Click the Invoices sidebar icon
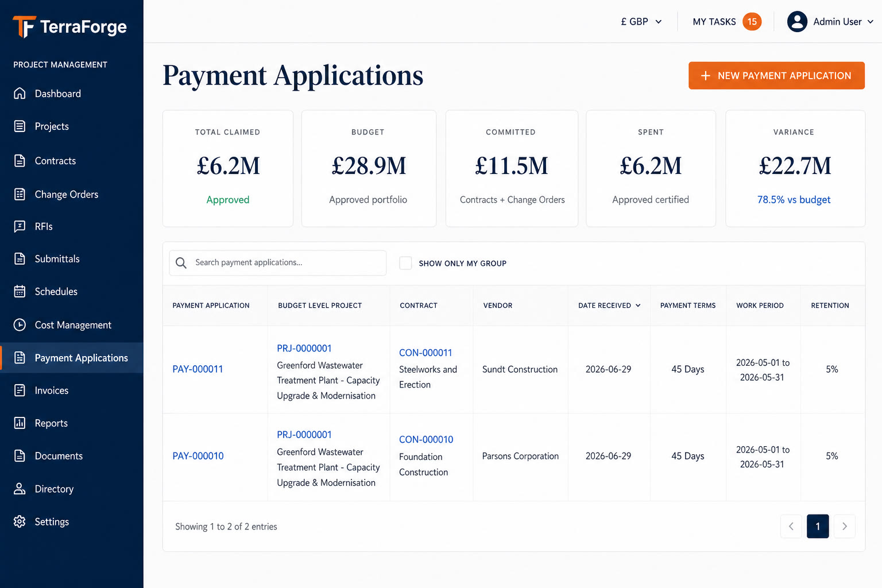Screen dimensions: 882x588 (x=20, y=390)
